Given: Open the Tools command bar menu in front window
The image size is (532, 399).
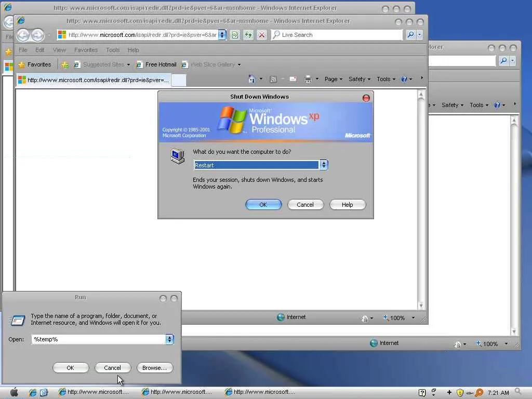Looking at the screenshot, I should pos(386,79).
